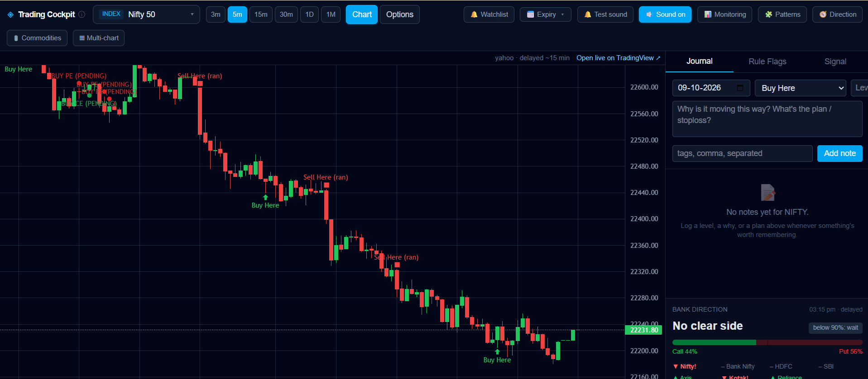Select the 15m timeframe

tap(261, 14)
